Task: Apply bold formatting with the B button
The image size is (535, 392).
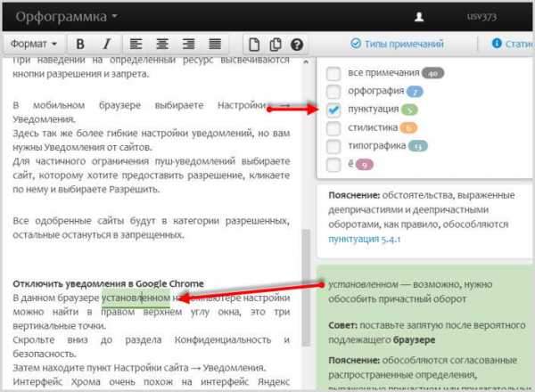Action: pyautogui.click(x=80, y=44)
